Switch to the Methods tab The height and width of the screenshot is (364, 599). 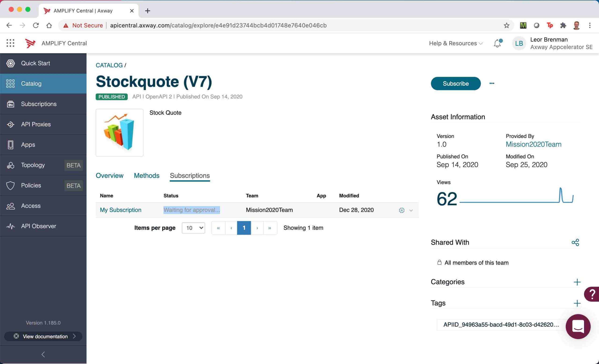tap(146, 176)
